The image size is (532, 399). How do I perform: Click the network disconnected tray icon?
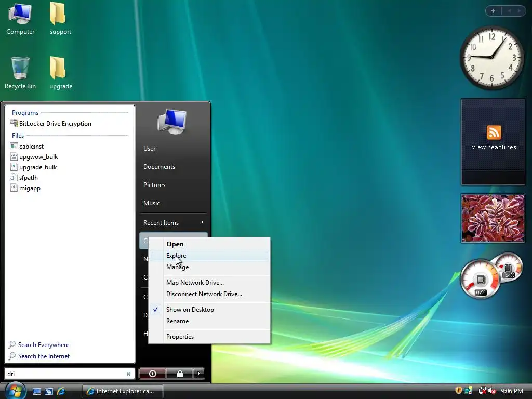[482, 391]
